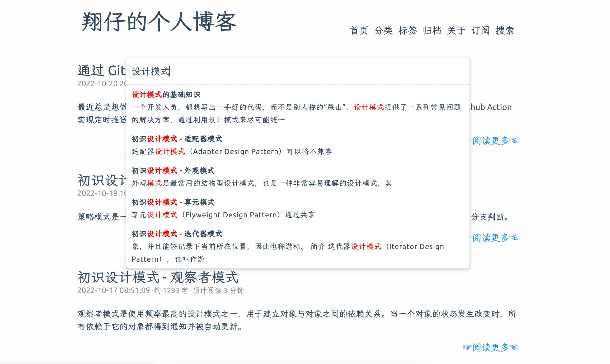This screenshot has height=364, width=610.
Task: Click the excerpt mentioning Flyweight Design Pattern
Action: click(x=223, y=215)
